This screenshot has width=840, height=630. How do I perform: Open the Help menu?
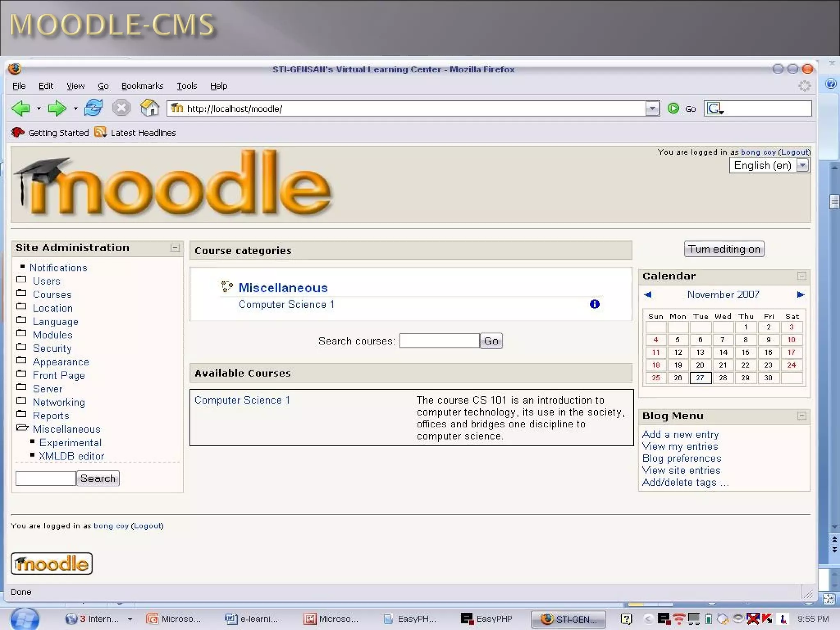pos(219,86)
